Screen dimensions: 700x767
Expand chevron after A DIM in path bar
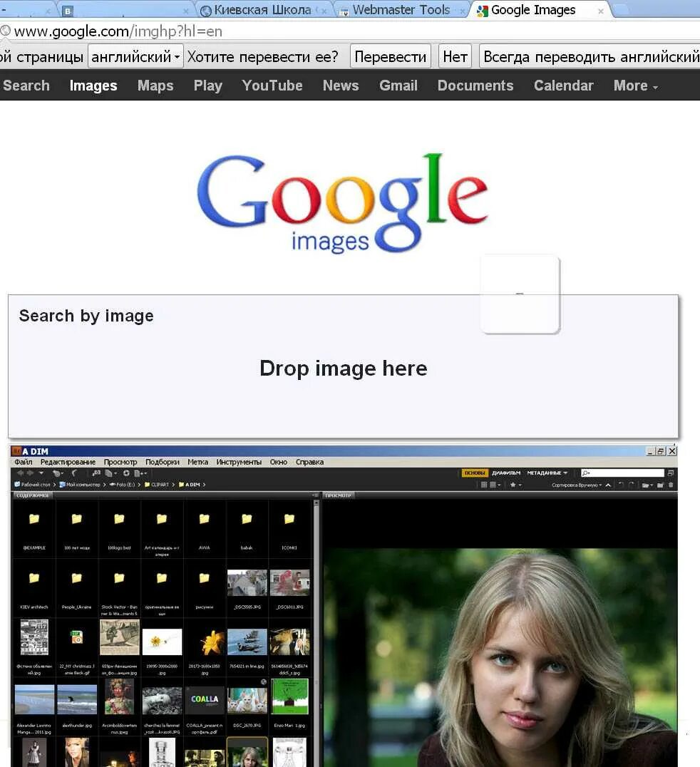point(204,485)
